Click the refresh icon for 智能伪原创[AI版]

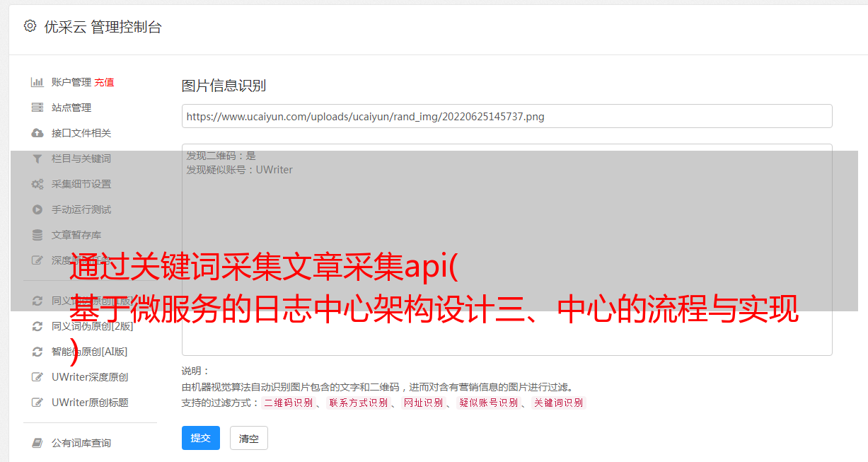[x=37, y=352]
